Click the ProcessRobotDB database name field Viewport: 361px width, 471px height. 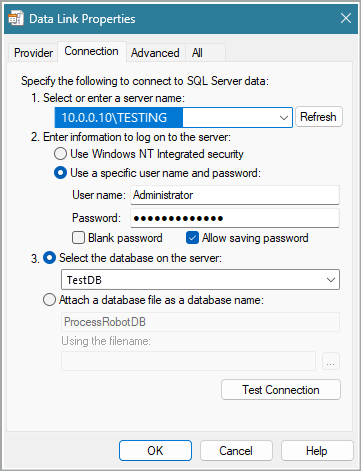coord(200,322)
